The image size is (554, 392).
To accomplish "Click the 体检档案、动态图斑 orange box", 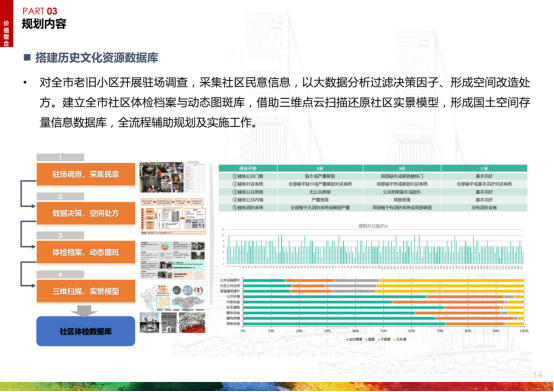I will [86, 252].
